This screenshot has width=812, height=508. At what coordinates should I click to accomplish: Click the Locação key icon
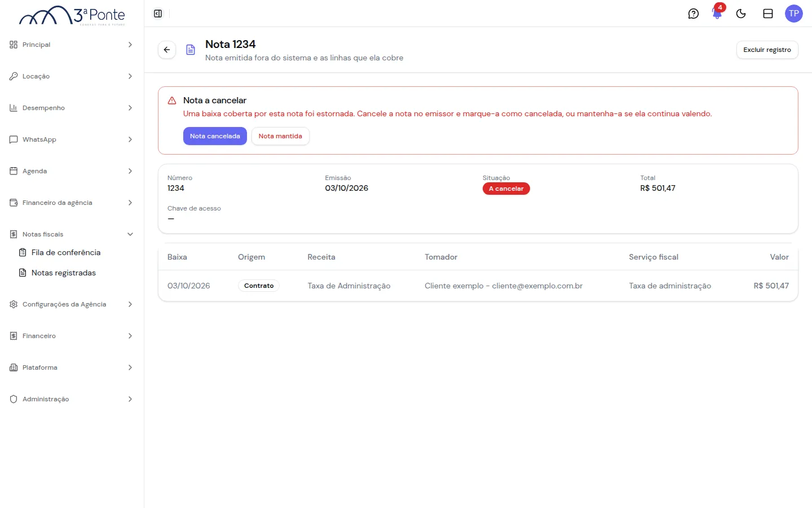click(14, 76)
